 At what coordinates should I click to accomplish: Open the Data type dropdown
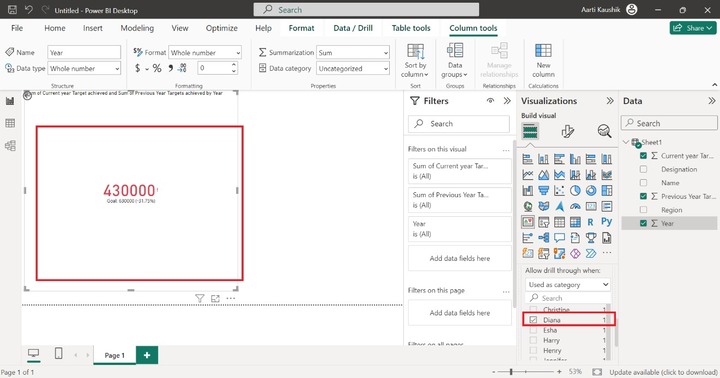(x=84, y=68)
